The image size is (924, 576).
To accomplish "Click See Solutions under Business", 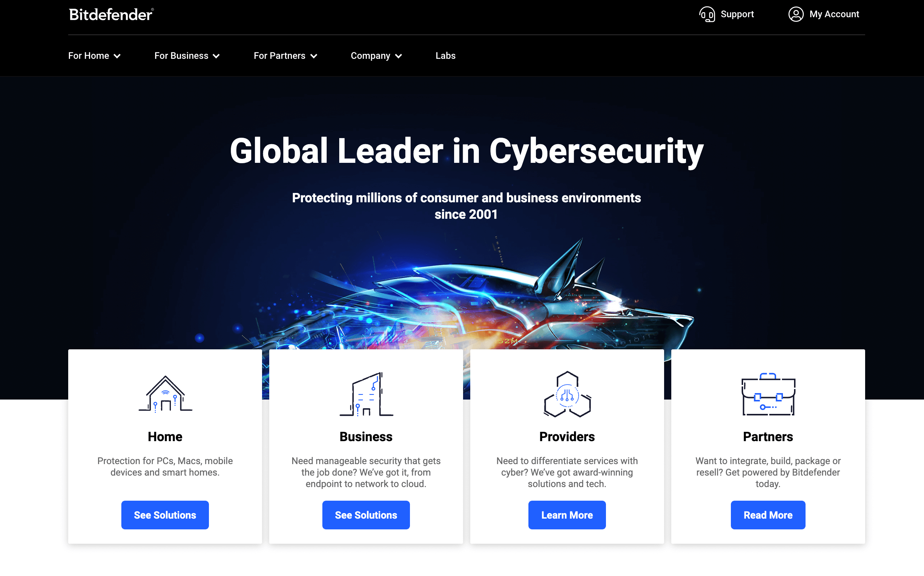I will pyautogui.click(x=366, y=515).
